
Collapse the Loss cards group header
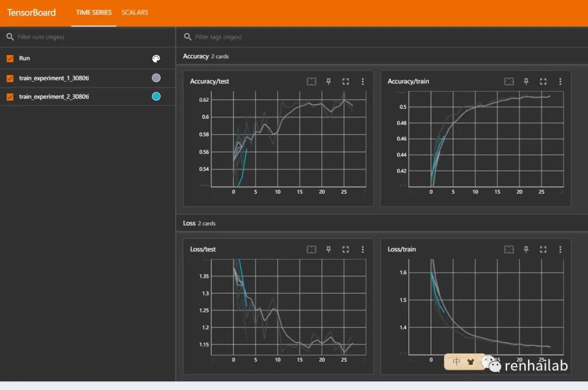(x=199, y=223)
